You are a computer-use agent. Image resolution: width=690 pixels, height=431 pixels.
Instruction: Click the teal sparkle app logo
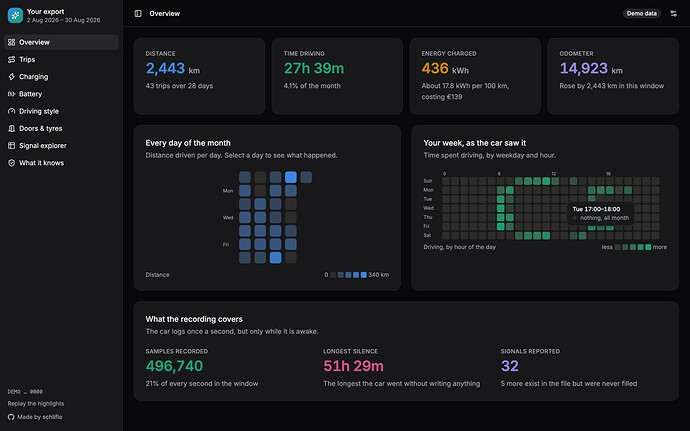(15, 15)
